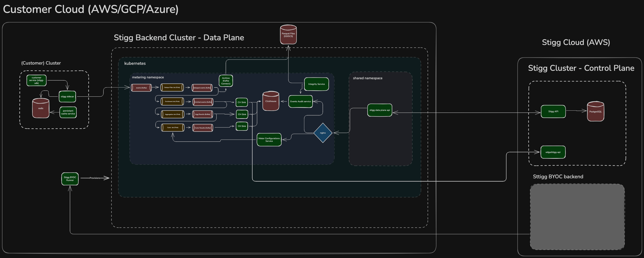Click the stigg sidecar node
Screen dimensions: 644x258
67,96
